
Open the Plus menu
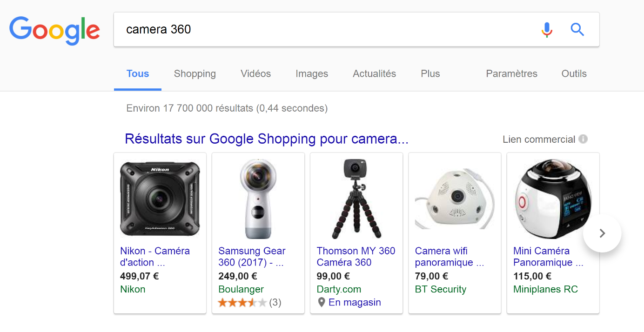click(x=430, y=73)
